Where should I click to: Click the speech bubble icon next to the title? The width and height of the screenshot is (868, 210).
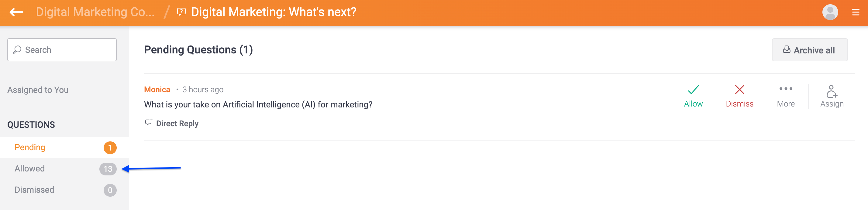181,12
